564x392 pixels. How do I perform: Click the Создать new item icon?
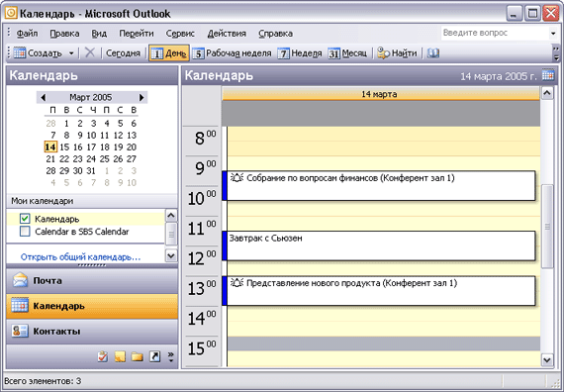click(20, 53)
